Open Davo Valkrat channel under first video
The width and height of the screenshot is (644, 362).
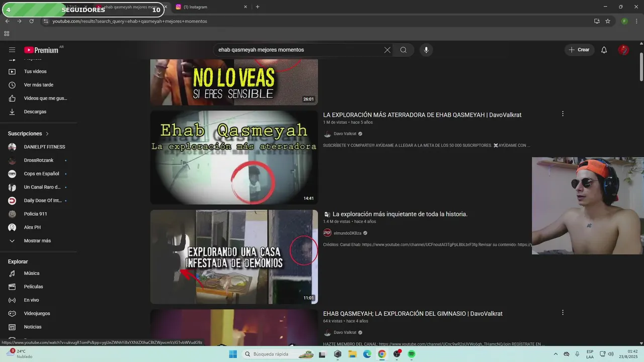tap(345, 134)
